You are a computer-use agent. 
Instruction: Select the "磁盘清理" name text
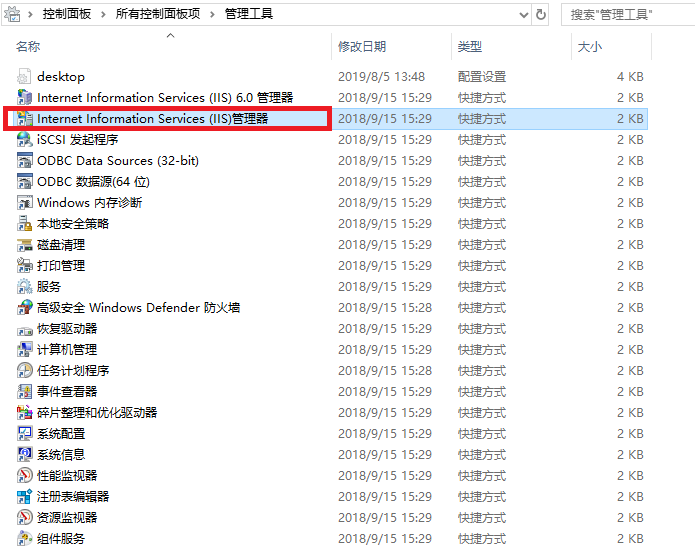point(61,245)
